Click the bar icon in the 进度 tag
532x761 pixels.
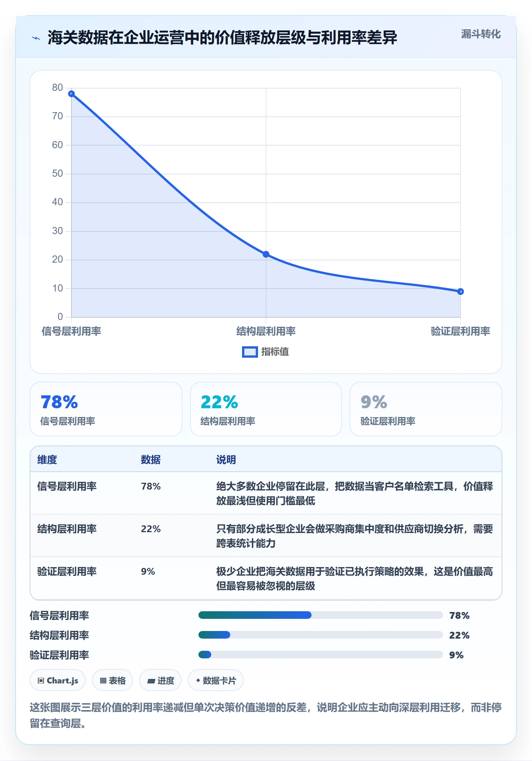click(x=151, y=681)
